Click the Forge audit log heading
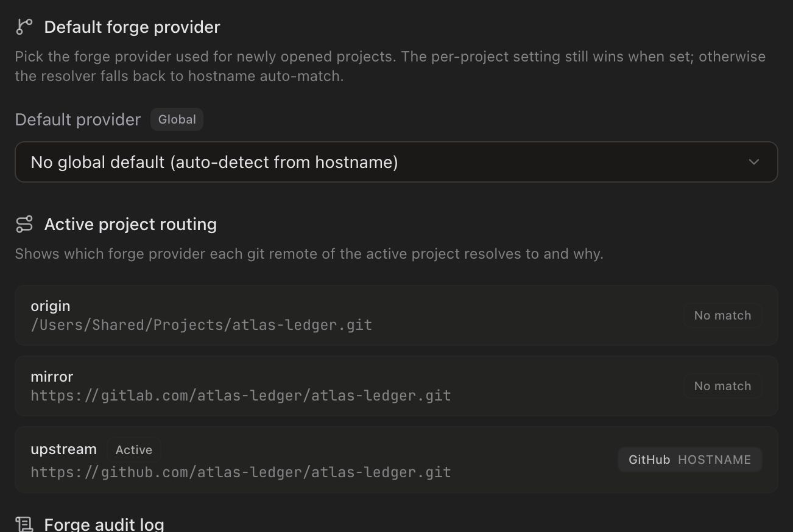 pos(104,524)
